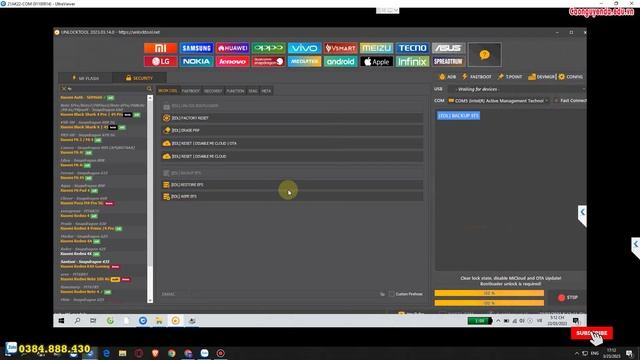Open the COM port dropdown
This screenshot has width=640, height=360.
(x=499, y=100)
